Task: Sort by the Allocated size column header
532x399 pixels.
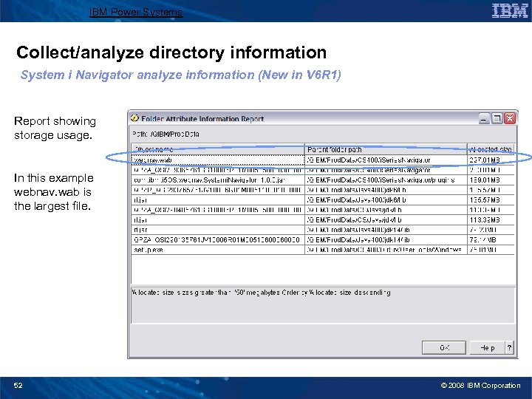Action: [x=491, y=149]
